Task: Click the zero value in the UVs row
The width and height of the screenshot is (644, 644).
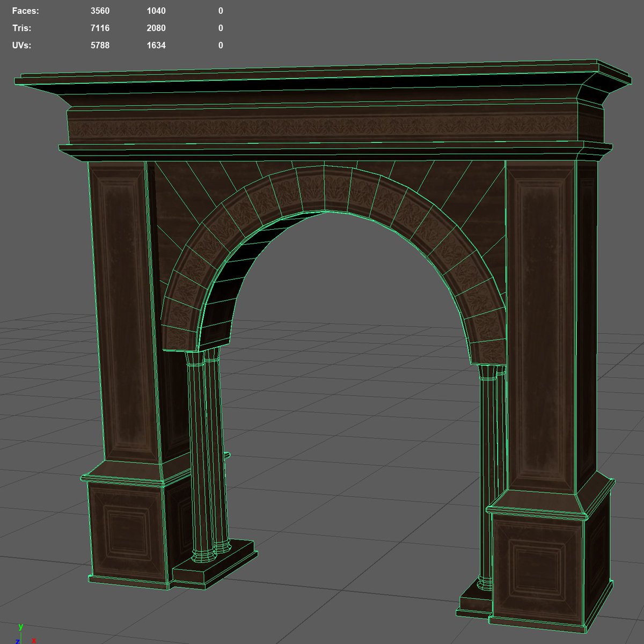Action: click(x=221, y=45)
